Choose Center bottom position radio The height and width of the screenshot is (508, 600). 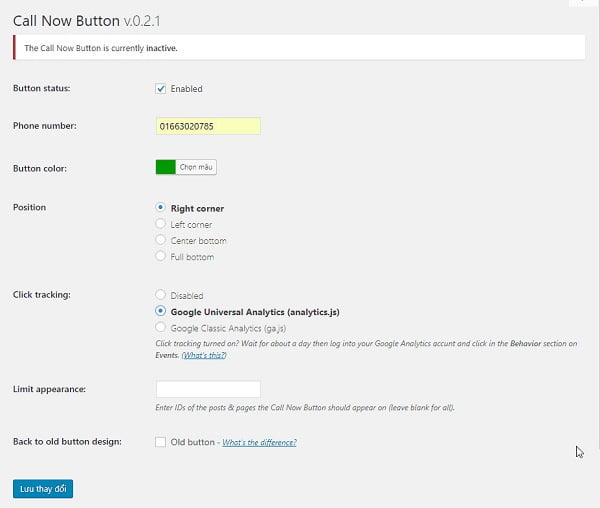tap(160, 240)
